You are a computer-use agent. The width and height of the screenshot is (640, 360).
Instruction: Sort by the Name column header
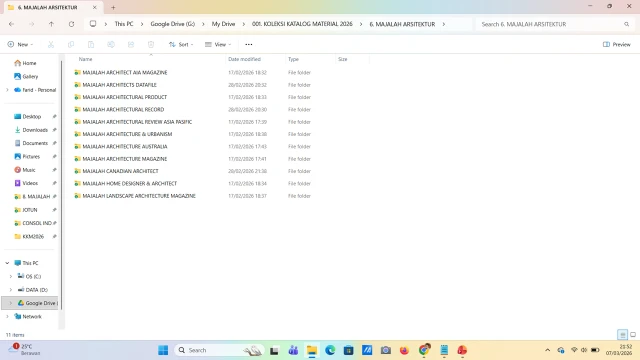[85, 59]
